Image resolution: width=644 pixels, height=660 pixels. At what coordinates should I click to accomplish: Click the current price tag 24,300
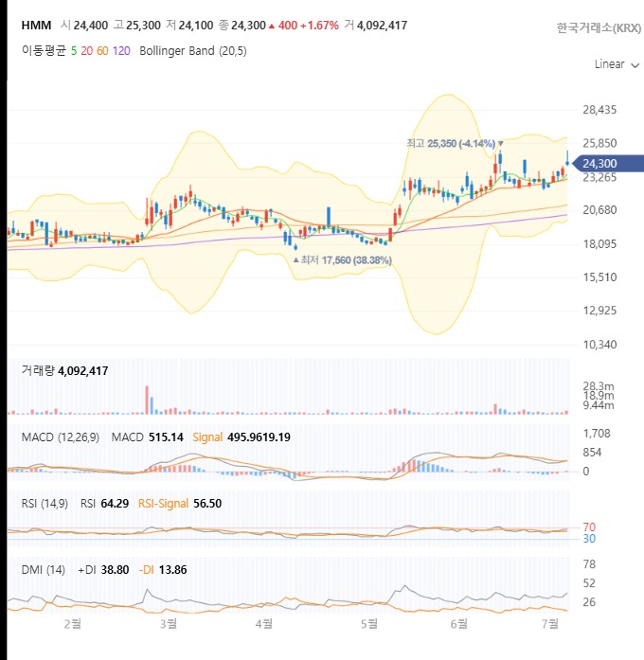[608, 163]
